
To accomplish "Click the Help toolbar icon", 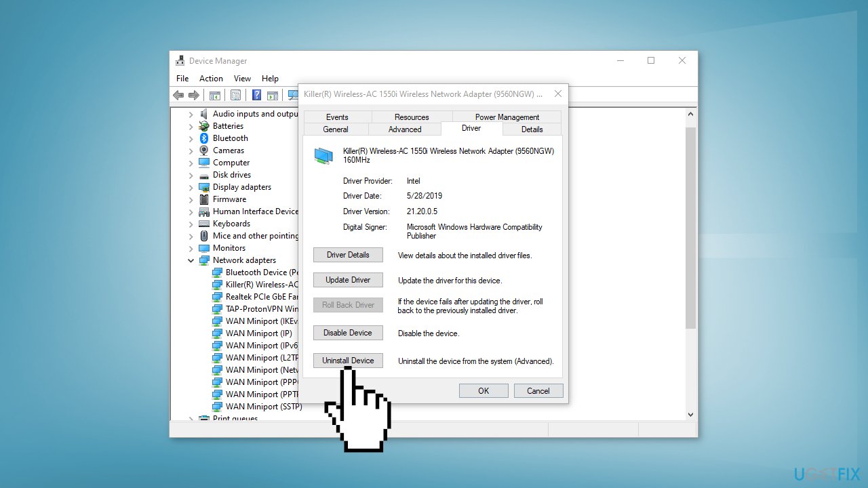I will pos(256,95).
